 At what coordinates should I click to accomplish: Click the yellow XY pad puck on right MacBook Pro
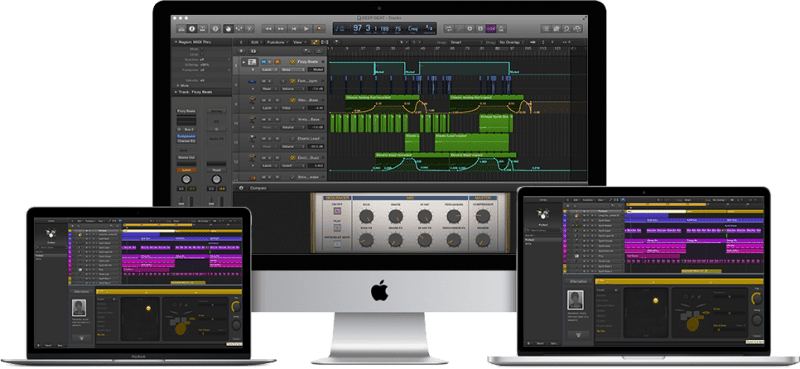click(x=655, y=301)
